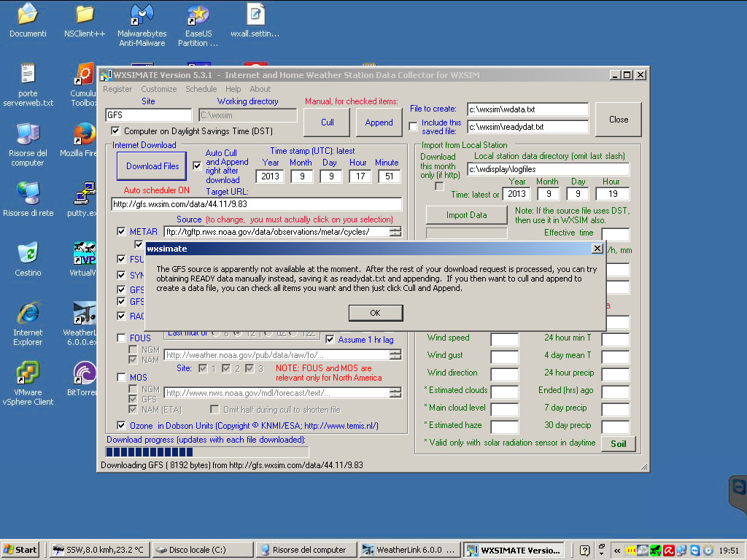Image resolution: width=747 pixels, height=560 pixels.
Task: Toggle Computer on Daylight Savings Time checkbox
Action: [115, 131]
